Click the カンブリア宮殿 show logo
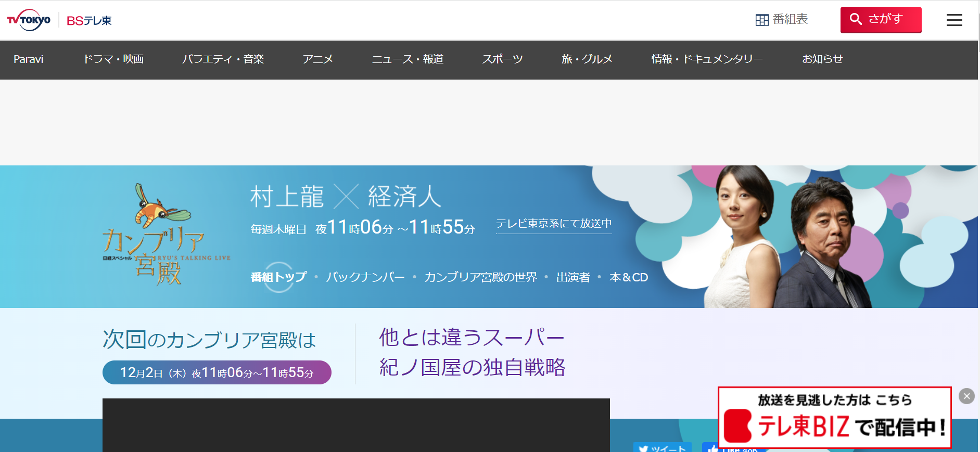Viewport: 980px width, 452px height. [166, 235]
